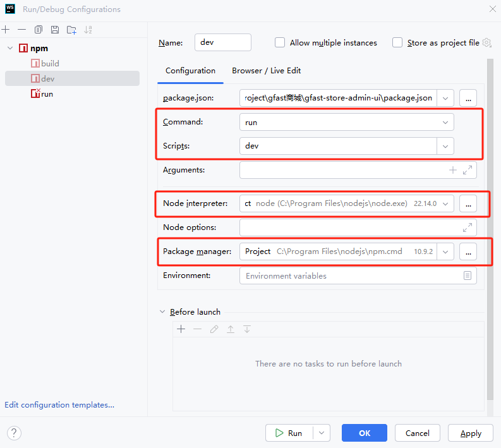Check the Store as project file box
Image resolution: width=501 pixels, height=448 pixels.
click(397, 43)
